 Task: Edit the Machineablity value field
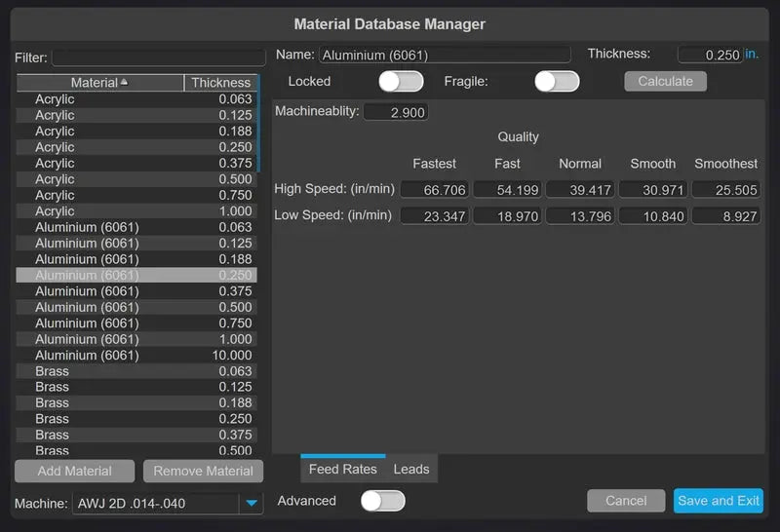(x=395, y=112)
